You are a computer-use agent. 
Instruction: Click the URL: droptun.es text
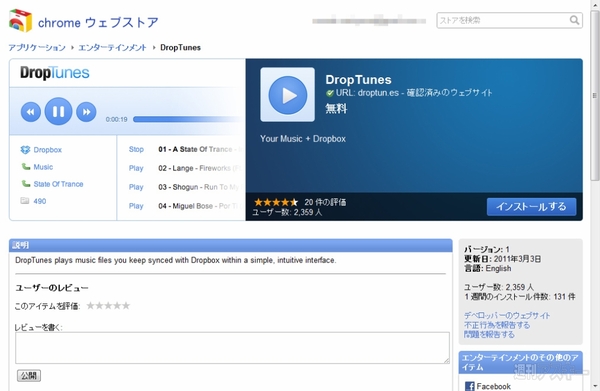click(x=367, y=93)
